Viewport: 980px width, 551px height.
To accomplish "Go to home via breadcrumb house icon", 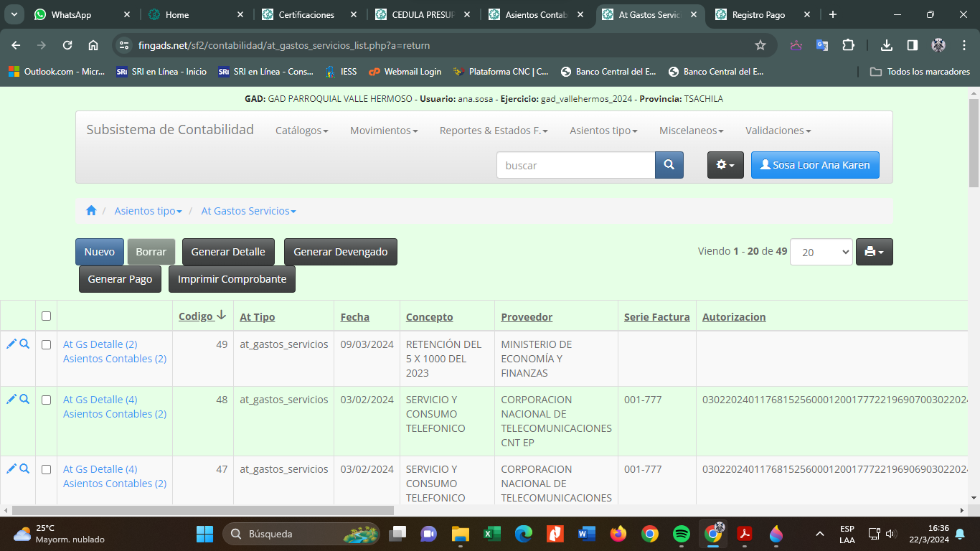I will pyautogui.click(x=91, y=211).
